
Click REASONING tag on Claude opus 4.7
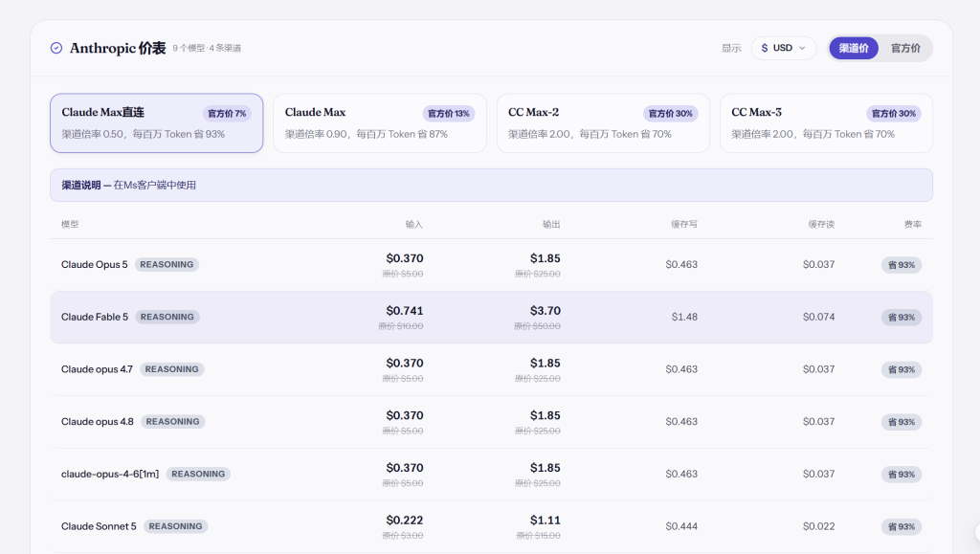(172, 369)
